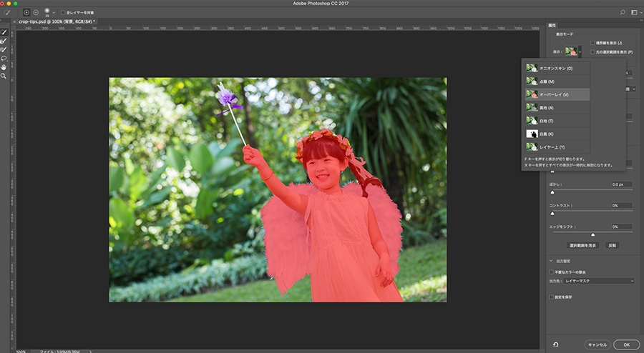Image resolution: width=644 pixels, height=353 pixels.
Task: Choose 白黒 (K) view mode
Action: [x=557, y=134]
